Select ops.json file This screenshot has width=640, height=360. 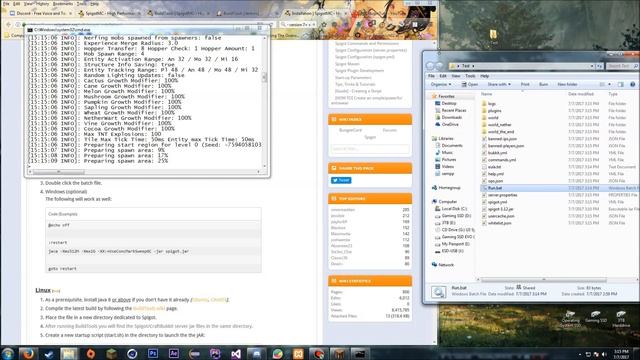[495, 181]
